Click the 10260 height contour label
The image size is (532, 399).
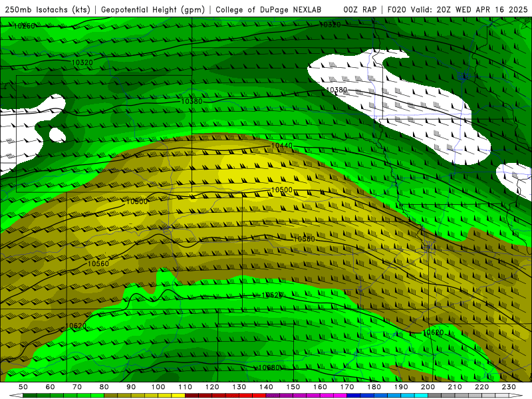(24, 26)
